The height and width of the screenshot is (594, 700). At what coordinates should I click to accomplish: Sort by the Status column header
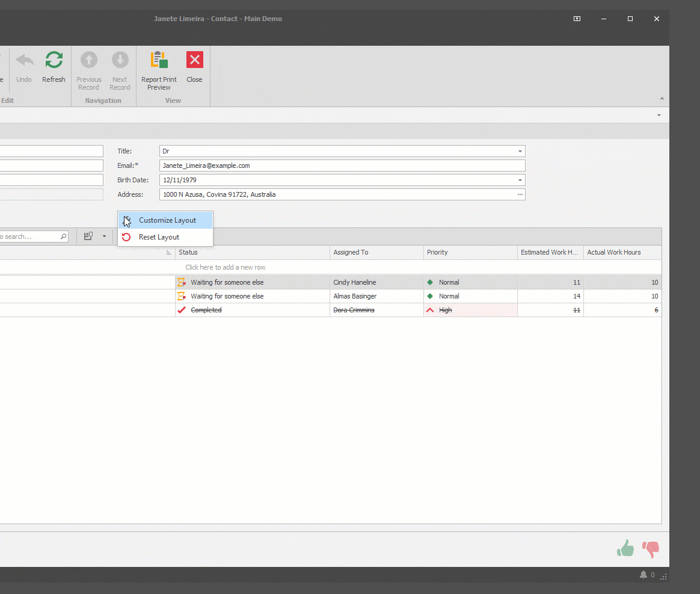tap(252, 252)
